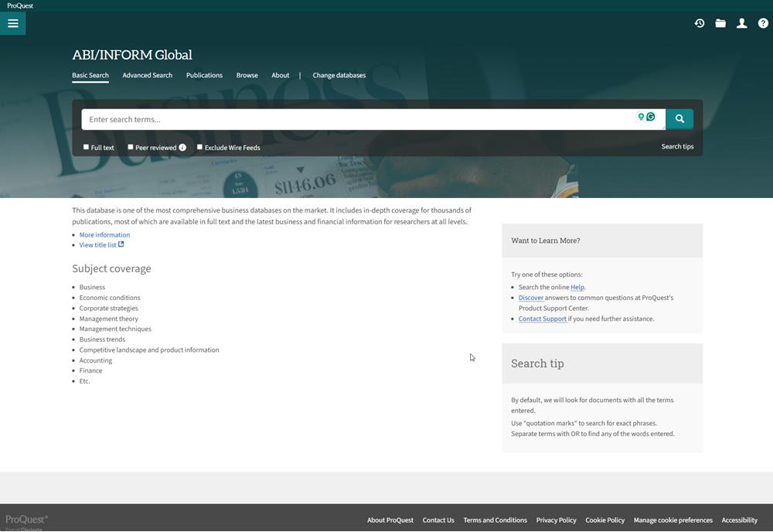Check the Peer reviewed option
Screen dimensions: 773x532
pyautogui.click(x=131, y=147)
